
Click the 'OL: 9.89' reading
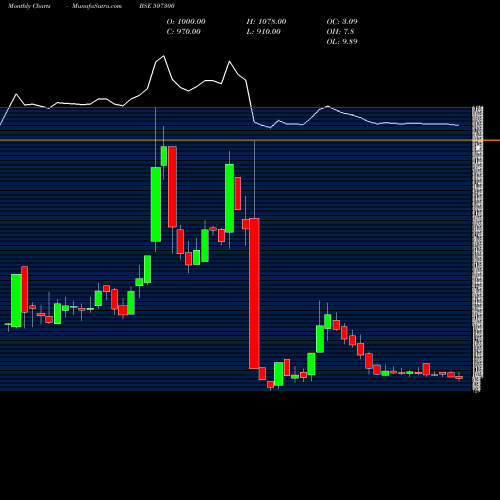342,42
